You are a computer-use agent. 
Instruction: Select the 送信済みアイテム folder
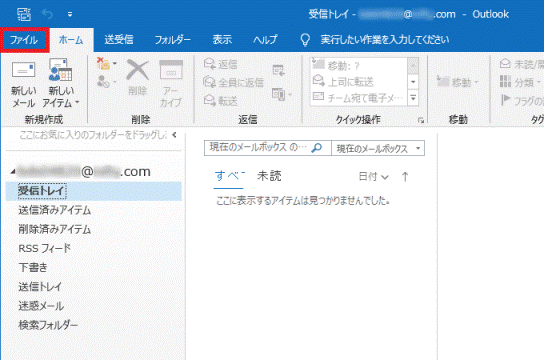[x=54, y=210]
